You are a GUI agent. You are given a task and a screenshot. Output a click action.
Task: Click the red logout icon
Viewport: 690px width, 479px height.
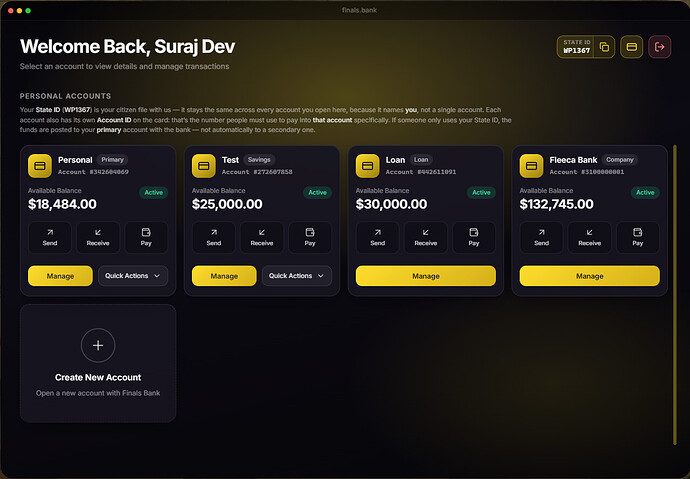pos(659,47)
